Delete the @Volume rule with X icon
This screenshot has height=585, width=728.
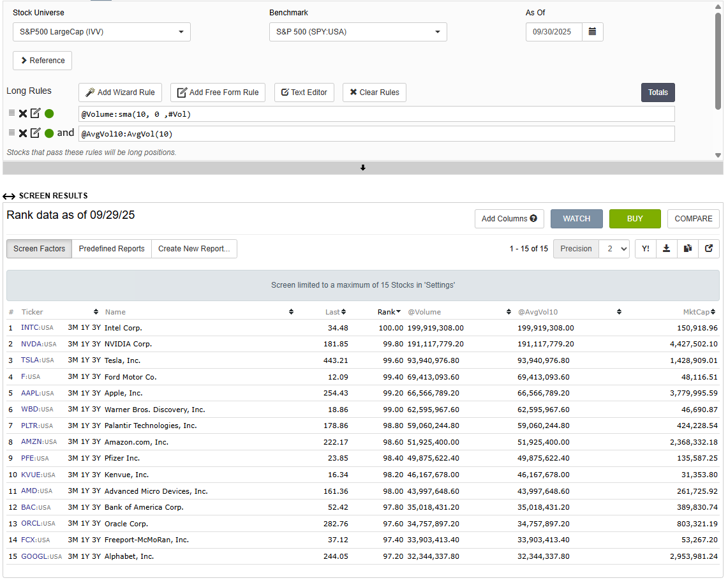[x=23, y=114]
